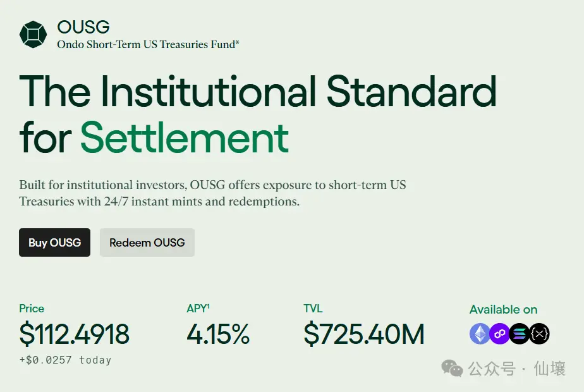Click the +$0.0257 today change text
The height and width of the screenshot is (392, 584).
pyautogui.click(x=65, y=360)
